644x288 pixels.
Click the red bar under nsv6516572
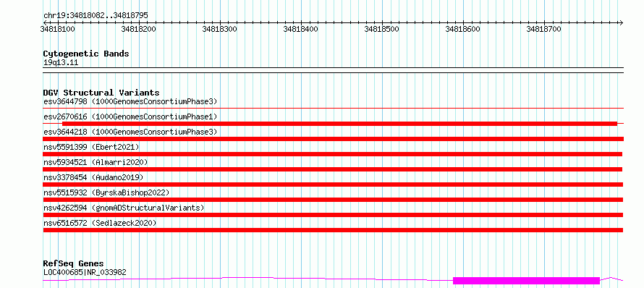333,230
